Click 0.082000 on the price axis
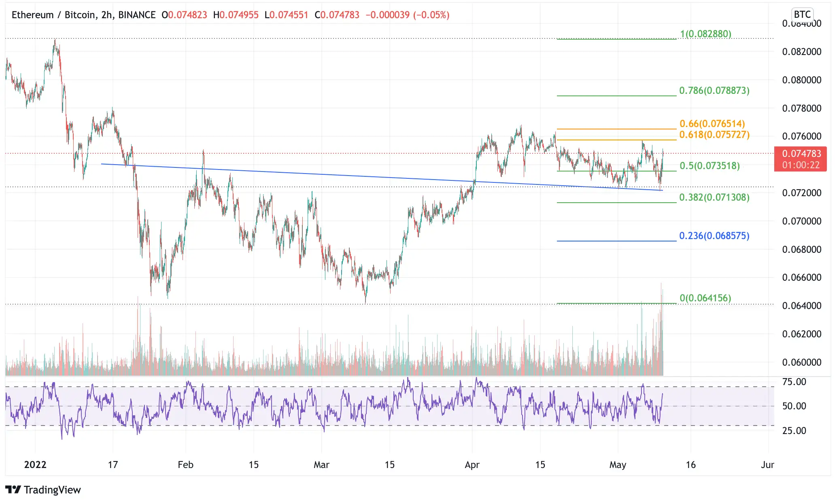Screen dimensions: 839x504 click(x=801, y=51)
